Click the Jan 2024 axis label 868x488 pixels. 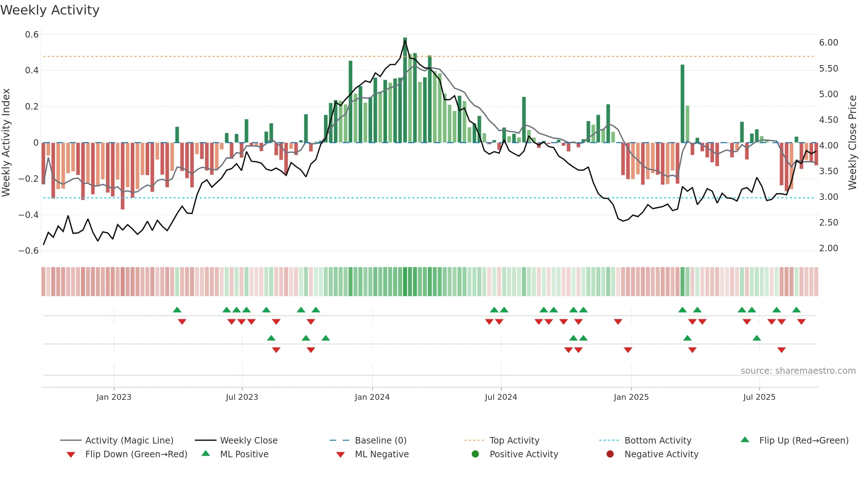[372, 397]
